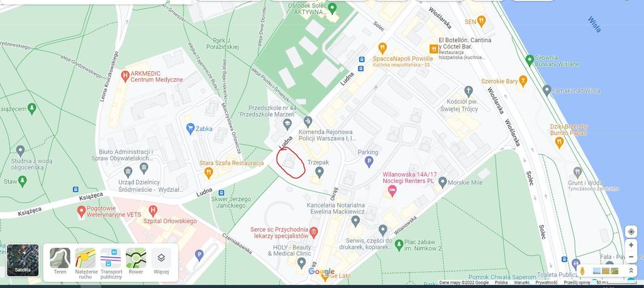Select the Szpital Orłowskiego hospital marker
The width and height of the screenshot is (644, 288).
tap(153, 211)
